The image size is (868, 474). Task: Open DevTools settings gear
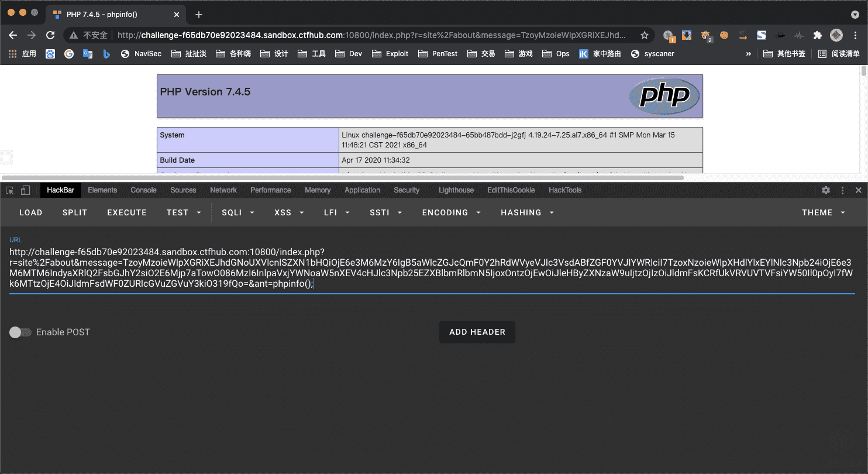coord(826,190)
